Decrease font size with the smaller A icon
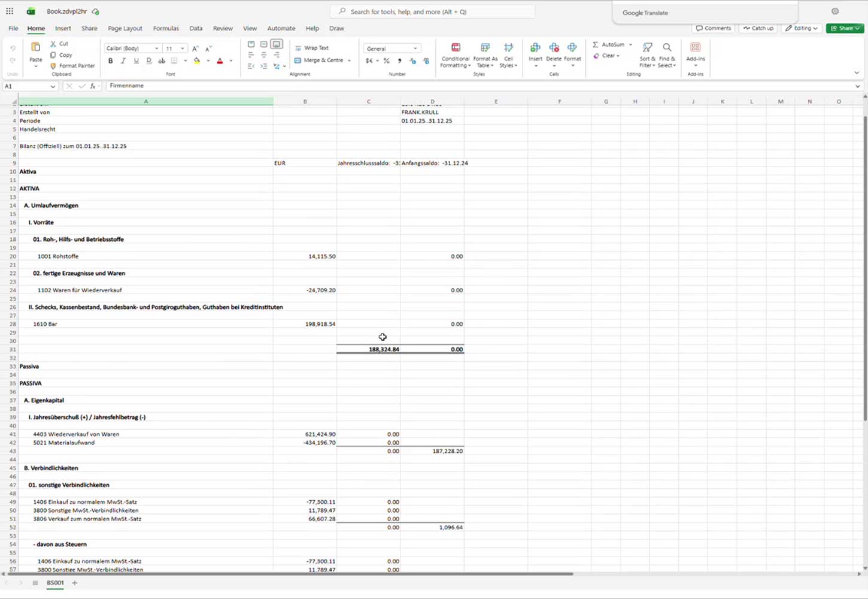 [208, 49]
